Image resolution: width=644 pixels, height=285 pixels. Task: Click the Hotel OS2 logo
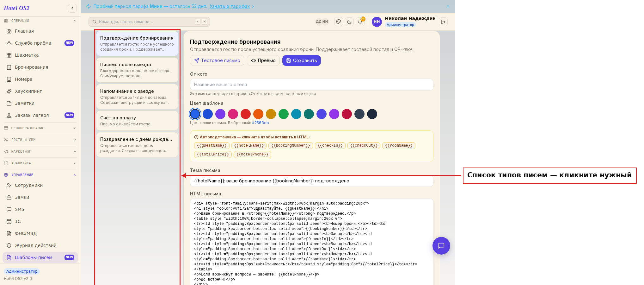point(17,8)
